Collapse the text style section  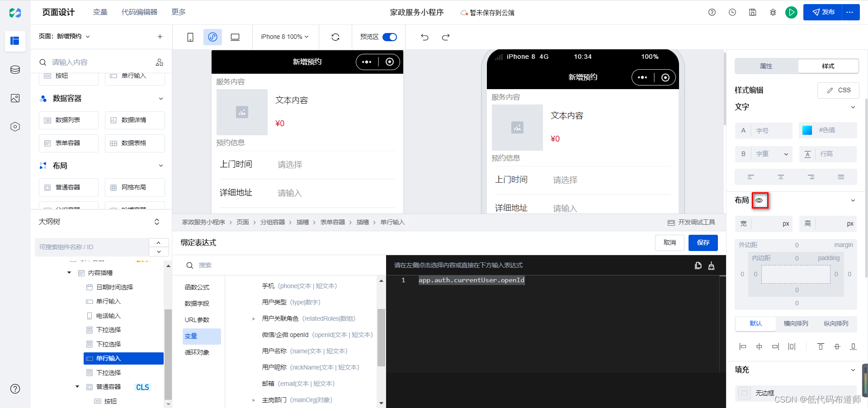pos(853,107)
